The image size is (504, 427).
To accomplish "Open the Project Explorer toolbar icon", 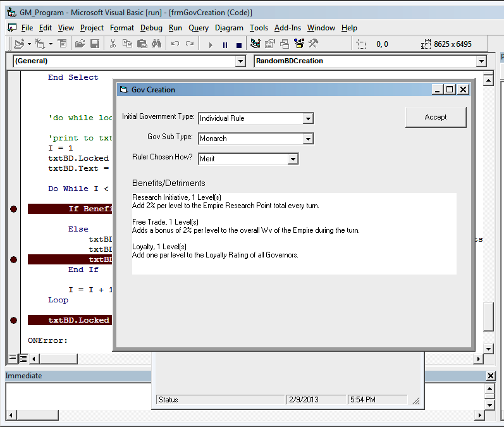I will [255, 44].
